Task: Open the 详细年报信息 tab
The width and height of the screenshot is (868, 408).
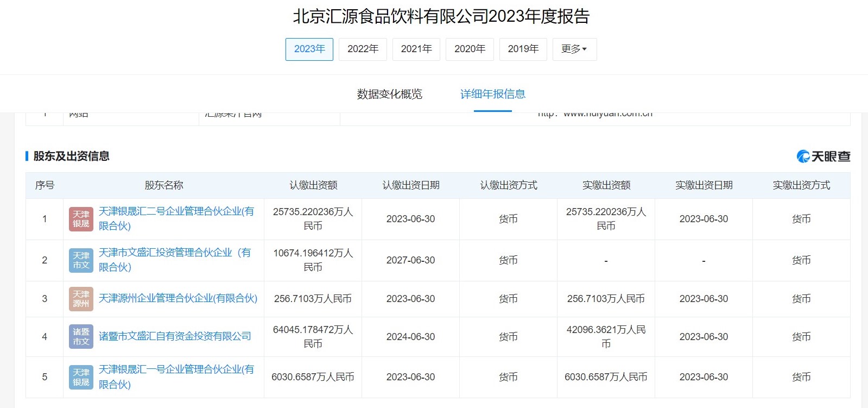Action: [x=493, y=94]
